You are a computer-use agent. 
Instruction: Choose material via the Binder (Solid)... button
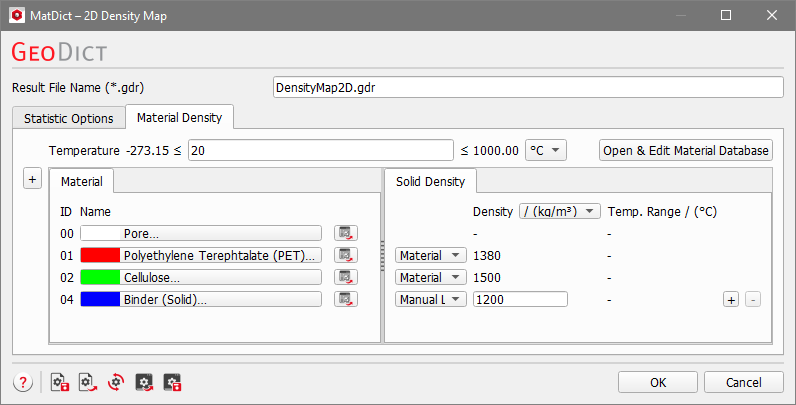pos(201,299)
